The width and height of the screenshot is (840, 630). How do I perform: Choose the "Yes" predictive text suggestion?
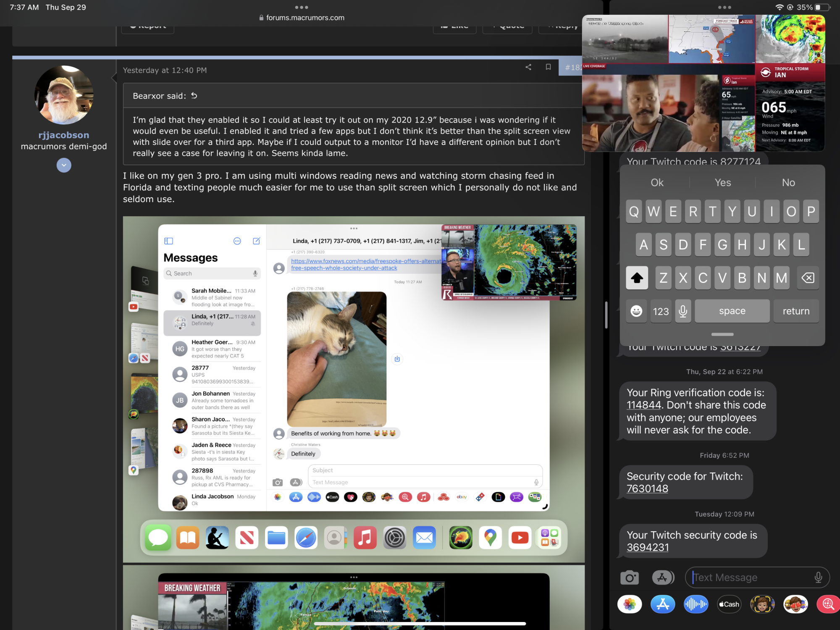(722, 183)
